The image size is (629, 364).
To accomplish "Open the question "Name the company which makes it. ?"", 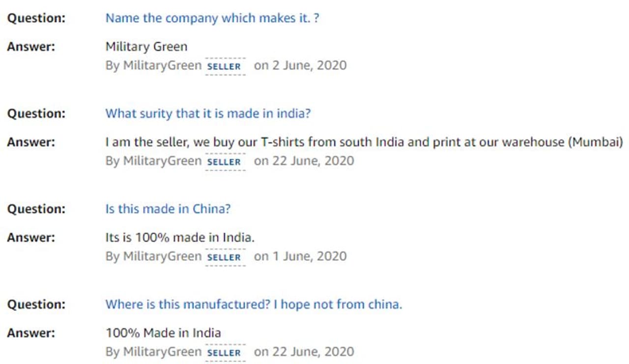I will 212,19.
